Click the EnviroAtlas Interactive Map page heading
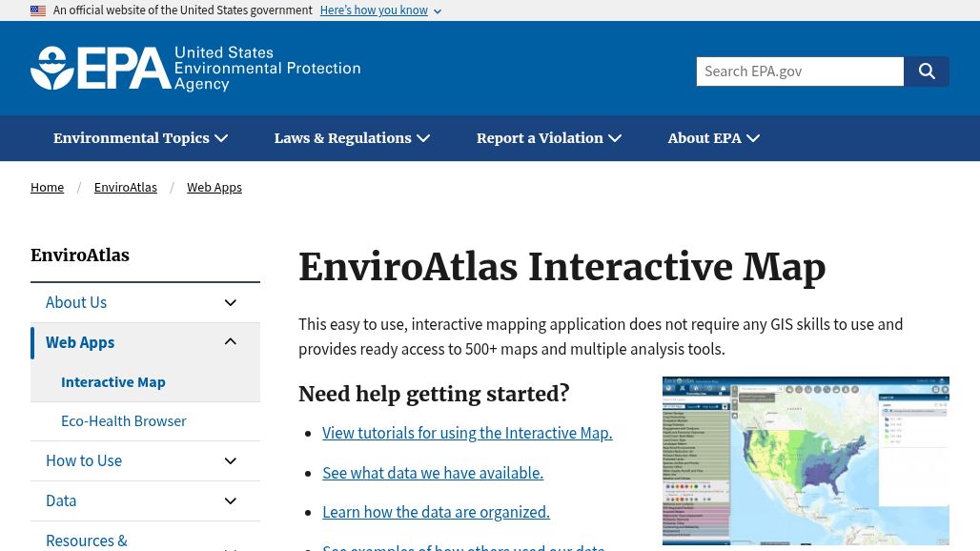 tap(561, 267)
